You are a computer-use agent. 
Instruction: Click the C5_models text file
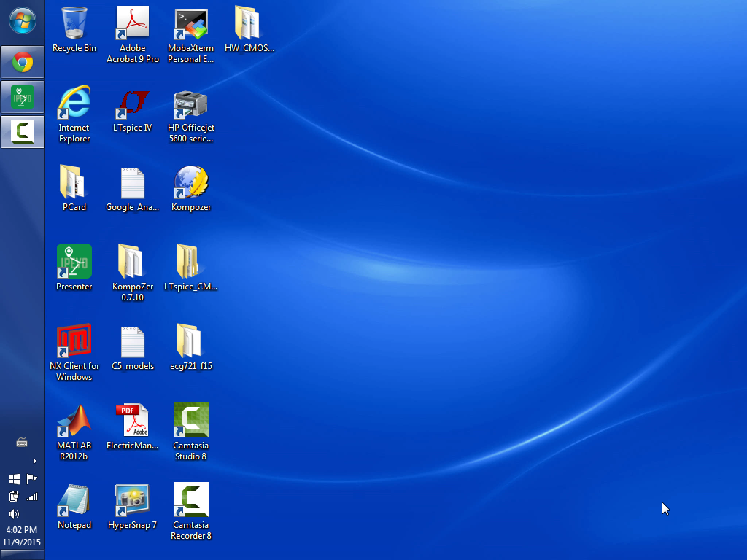(133, 343)
